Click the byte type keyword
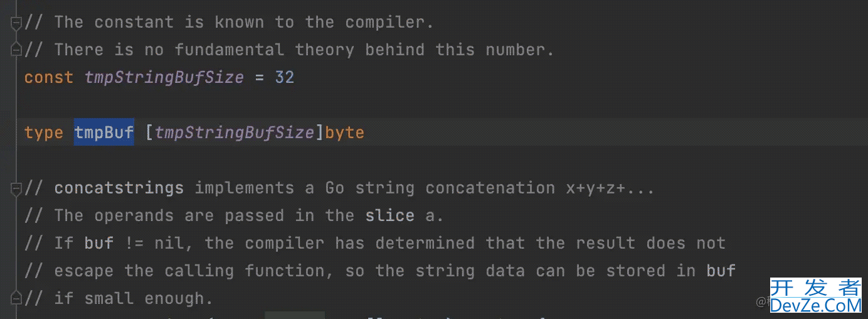Image resolution: width=868 pixels, height=319 pixels. pos(345,132)
